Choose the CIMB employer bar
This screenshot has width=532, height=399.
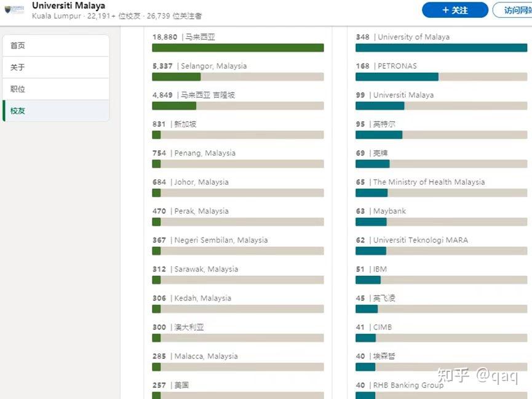pyautogui.click(x=441, y=337)
